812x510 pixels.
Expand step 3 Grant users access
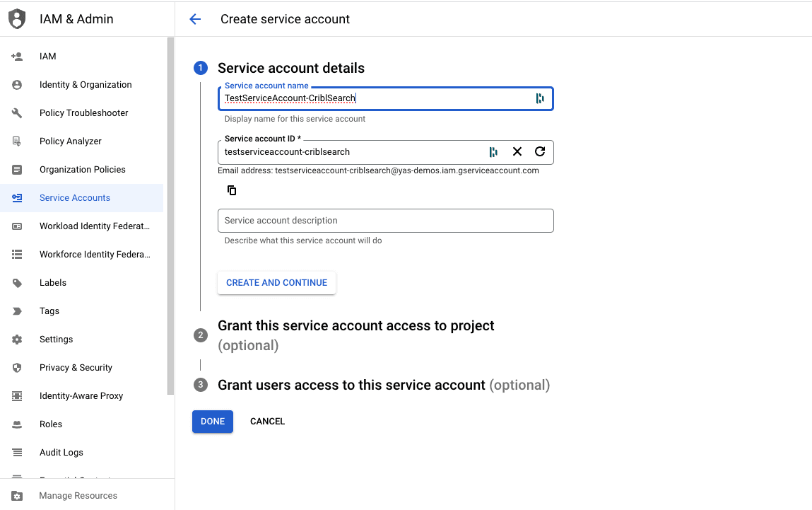[x=351, y=386]
